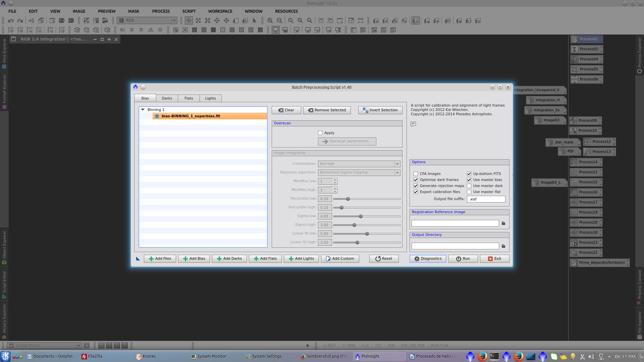644x362 pixels.
Task: Switch to the Flats tab
Action: (189, 98)
